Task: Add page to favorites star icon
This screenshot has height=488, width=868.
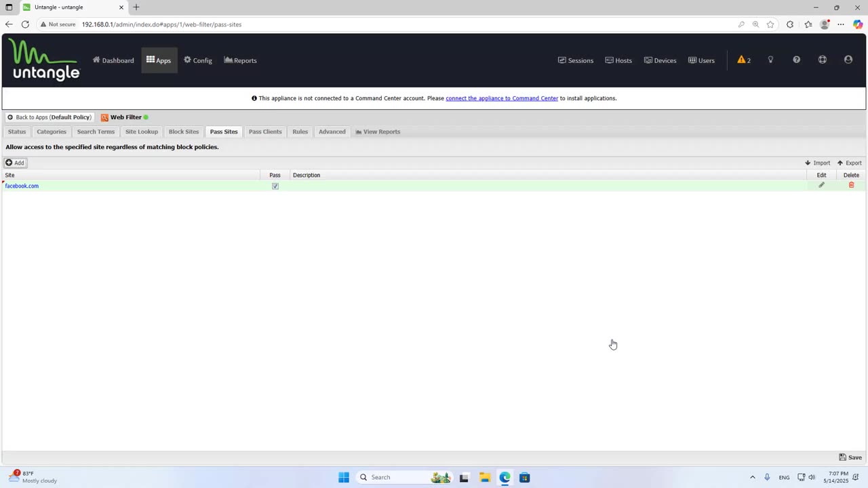Action: [x=770, y=24]
